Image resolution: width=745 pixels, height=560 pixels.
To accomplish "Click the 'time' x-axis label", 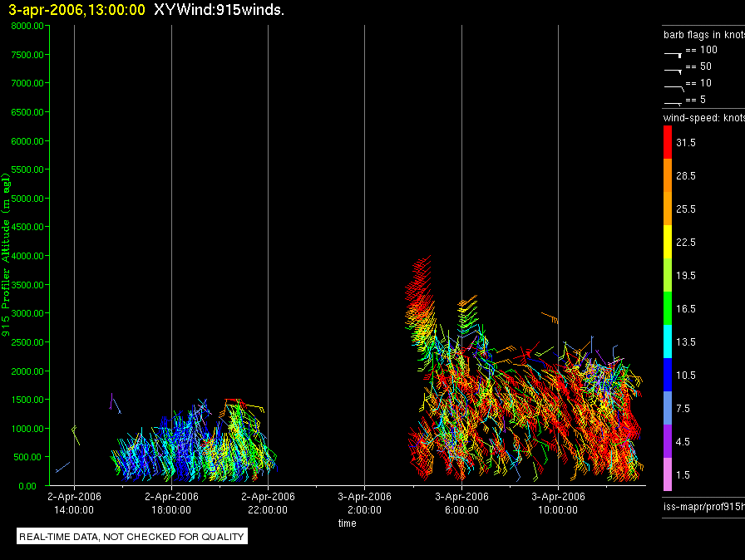I will [348, 523].
